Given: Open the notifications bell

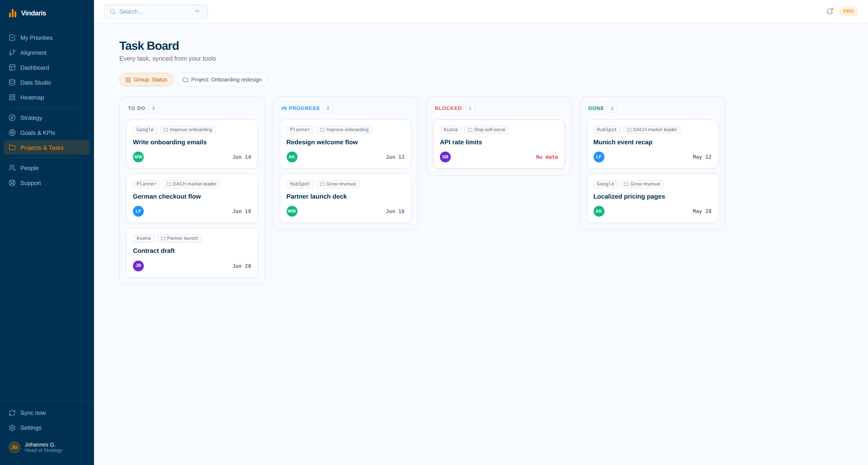Looking at the screenshot, I should pyautogui.click(x=829, y=12).
